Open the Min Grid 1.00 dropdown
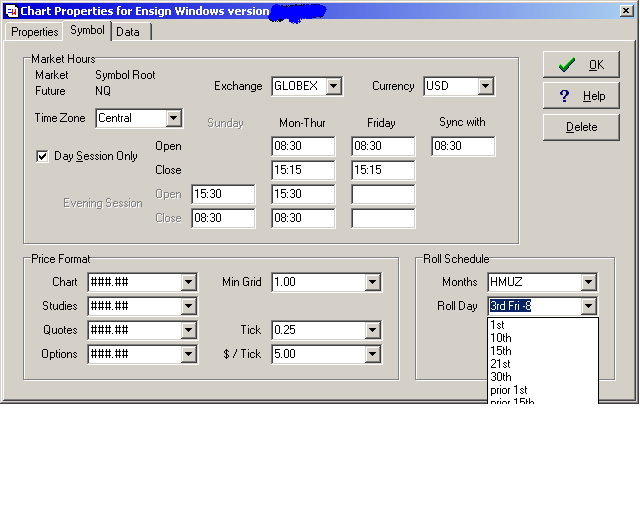This screenshot has height=512, width=640. [373, 282]
